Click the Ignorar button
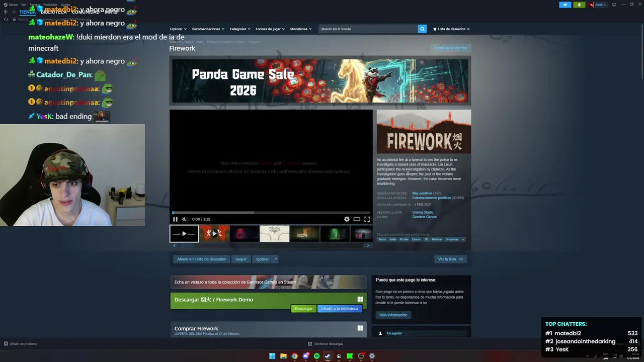 [262, 259]
